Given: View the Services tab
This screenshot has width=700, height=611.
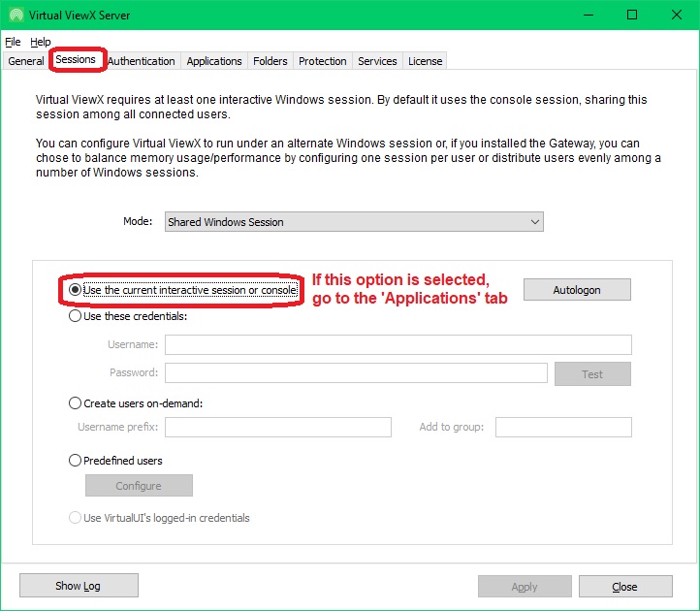Looking at the screenshot, I should pyautogui.click(x=377, y=61).
